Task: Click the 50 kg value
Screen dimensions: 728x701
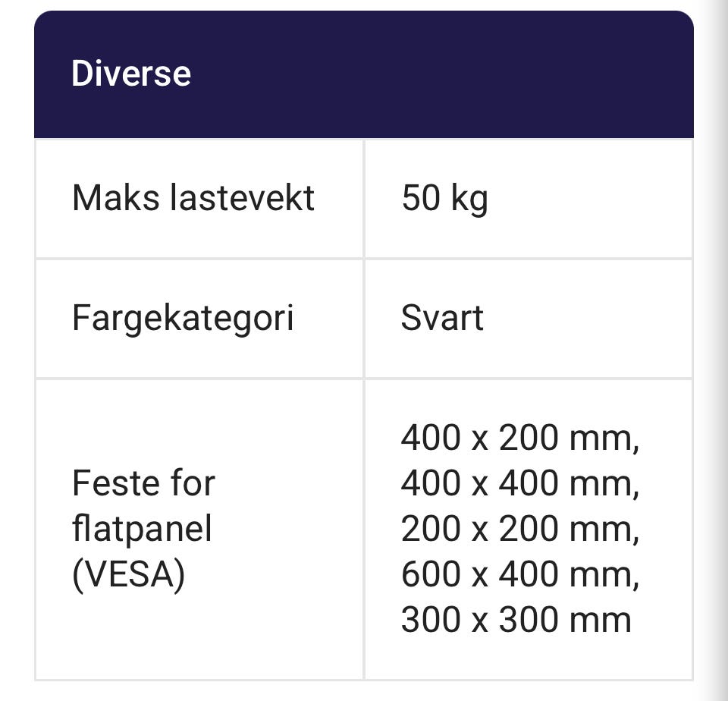Action: (445, 198)
